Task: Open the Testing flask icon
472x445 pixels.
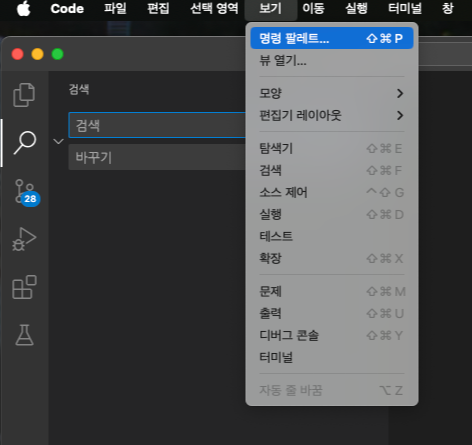Action: pyautogui.click(x=24, y=335)
